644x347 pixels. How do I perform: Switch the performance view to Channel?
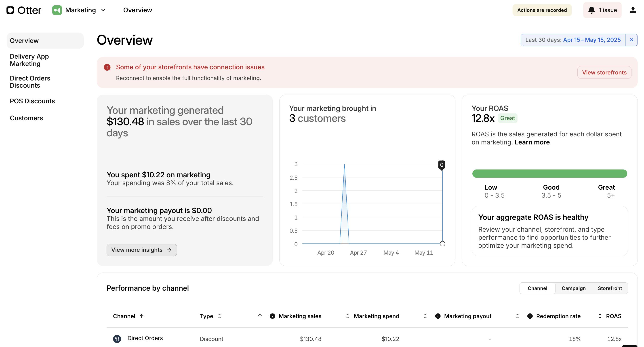pyautogui.click(x=537, y=288)
